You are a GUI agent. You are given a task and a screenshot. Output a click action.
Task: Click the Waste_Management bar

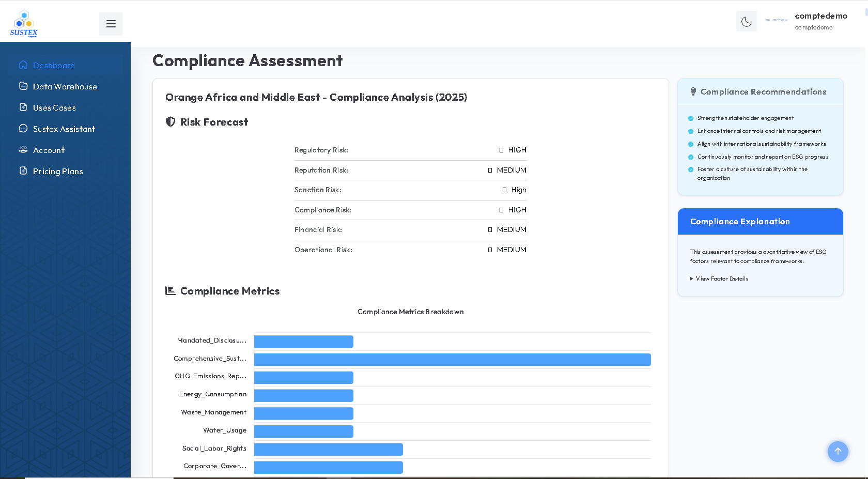[x=304, y=413]
